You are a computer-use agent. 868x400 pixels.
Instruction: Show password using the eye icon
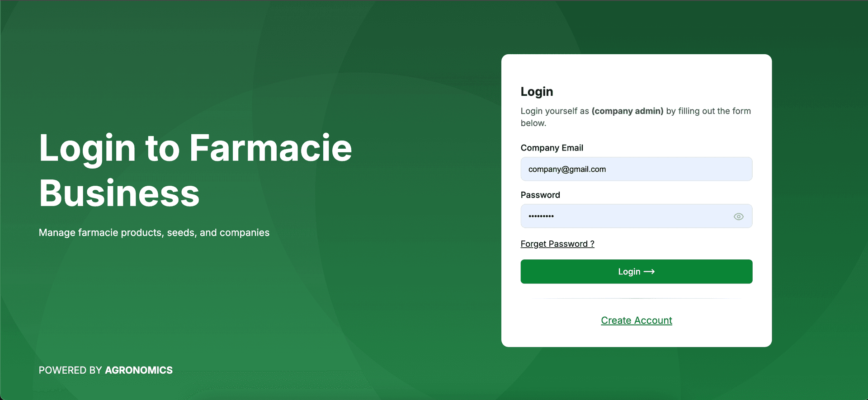[738, 216]
